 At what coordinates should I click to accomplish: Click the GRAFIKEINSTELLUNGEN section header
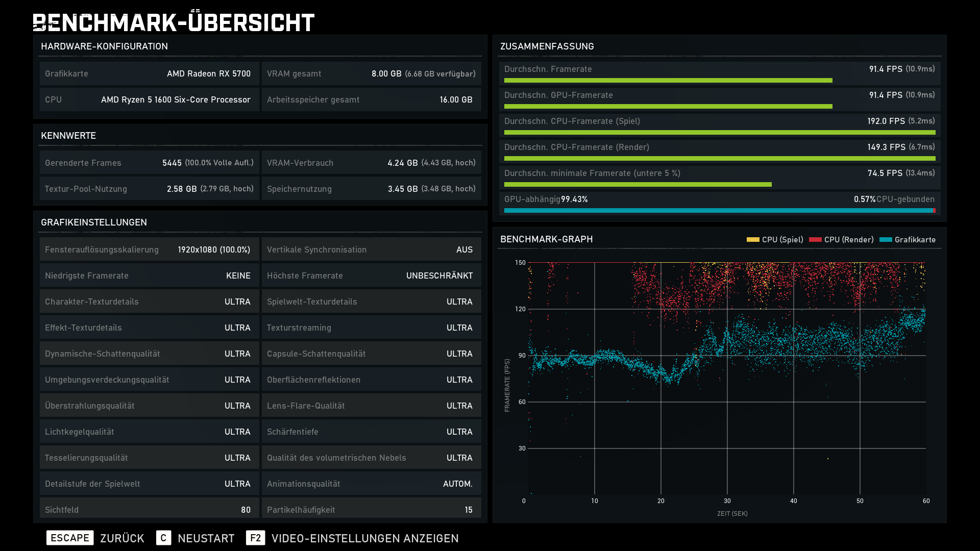click(94, 222)
